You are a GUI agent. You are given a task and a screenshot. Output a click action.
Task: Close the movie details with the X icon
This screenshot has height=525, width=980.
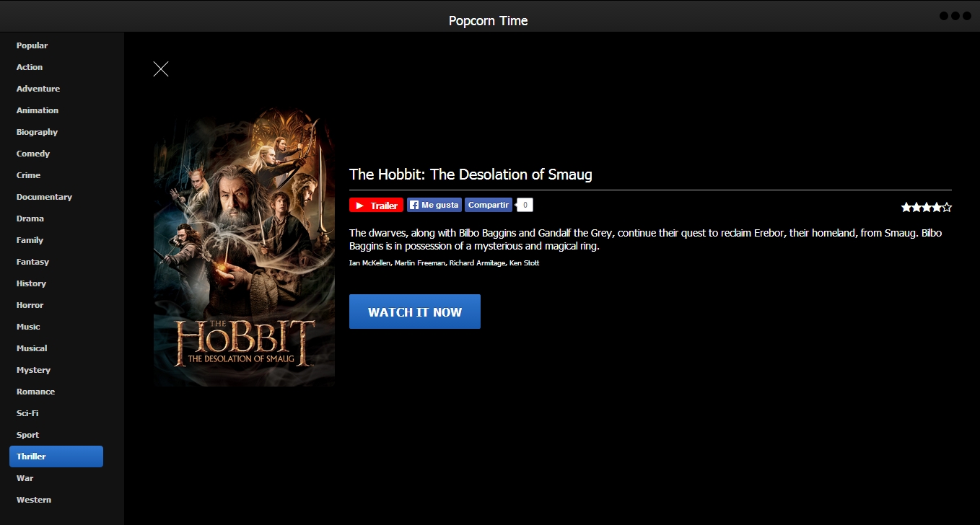[x=161, y=69]
